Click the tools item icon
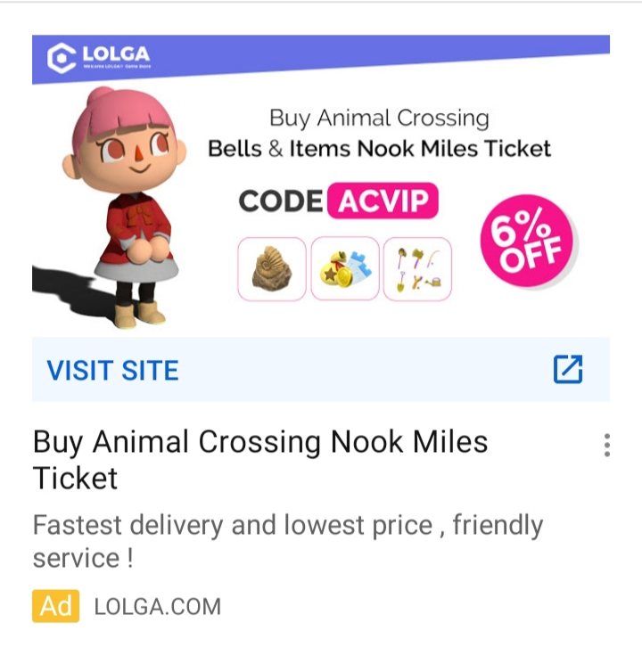642x672 pixels. point(417,269)
